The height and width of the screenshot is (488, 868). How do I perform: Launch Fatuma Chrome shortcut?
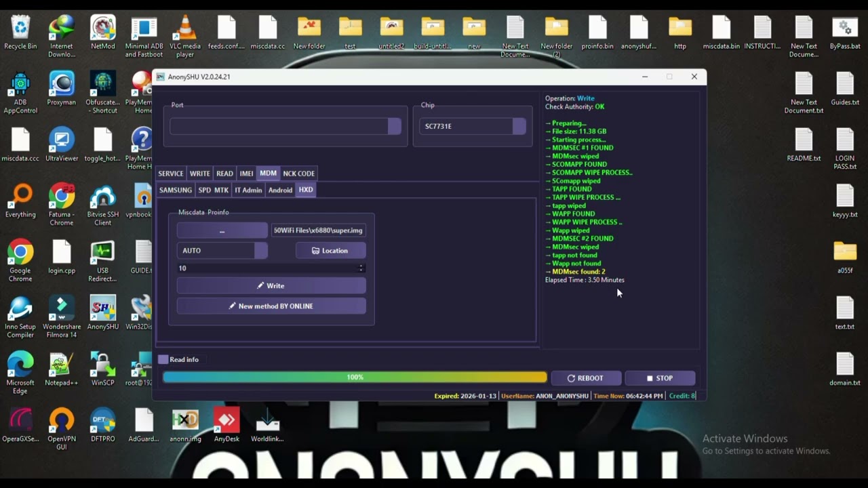pos(61,204)
